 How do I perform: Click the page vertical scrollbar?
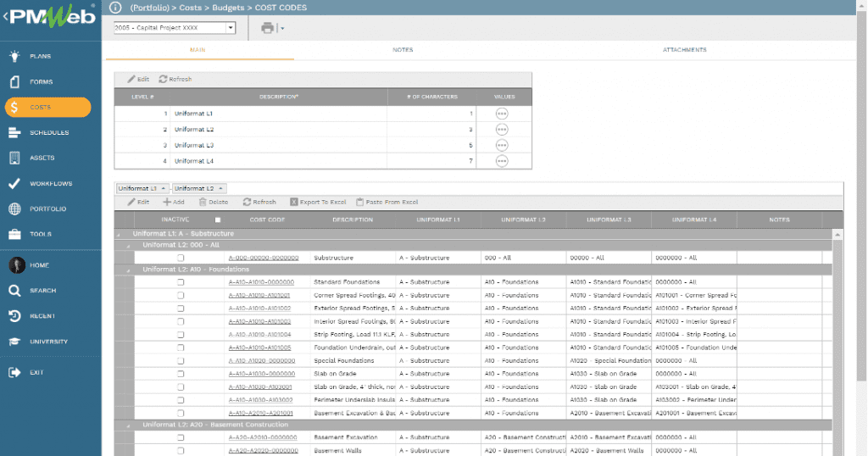click(x=861, y=194)
